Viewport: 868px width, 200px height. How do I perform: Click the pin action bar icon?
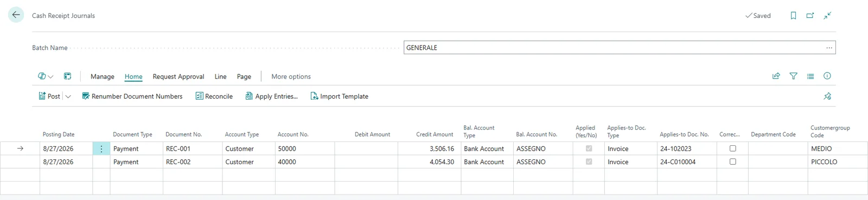pyautogui.click(x=827, y=96)
